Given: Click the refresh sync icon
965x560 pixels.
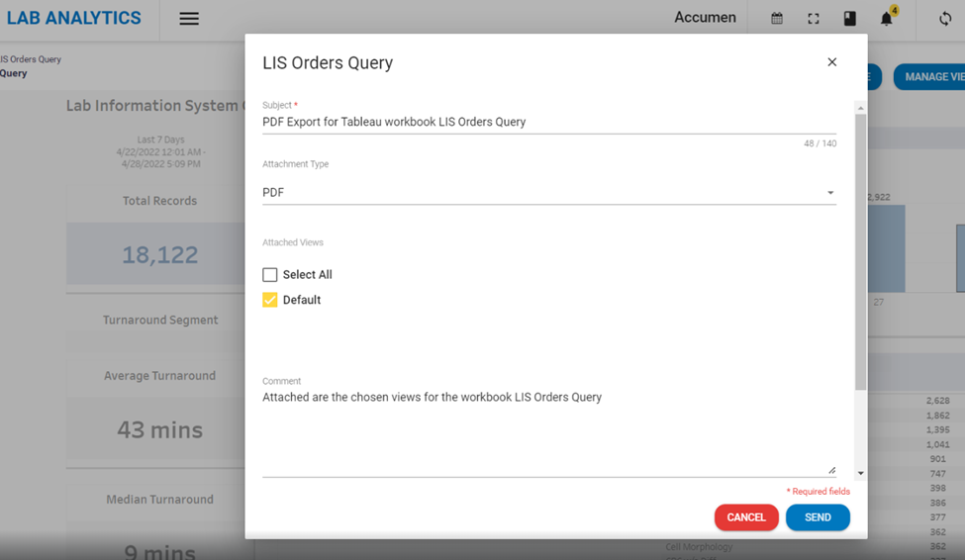Looking at the screenshot, I should (x=945, y=19).
